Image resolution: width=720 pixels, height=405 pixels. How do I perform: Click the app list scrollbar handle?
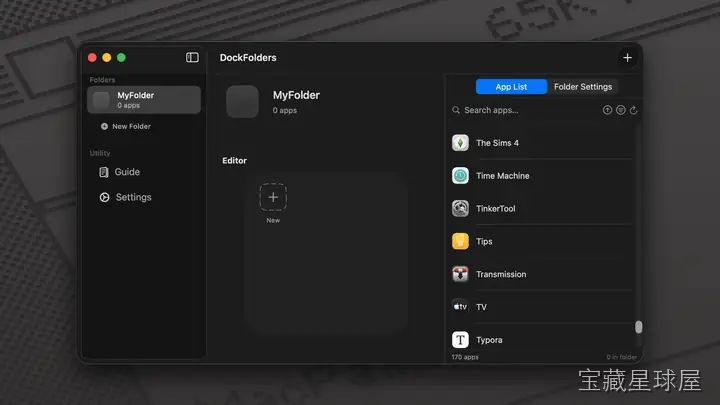click(638, 327)
